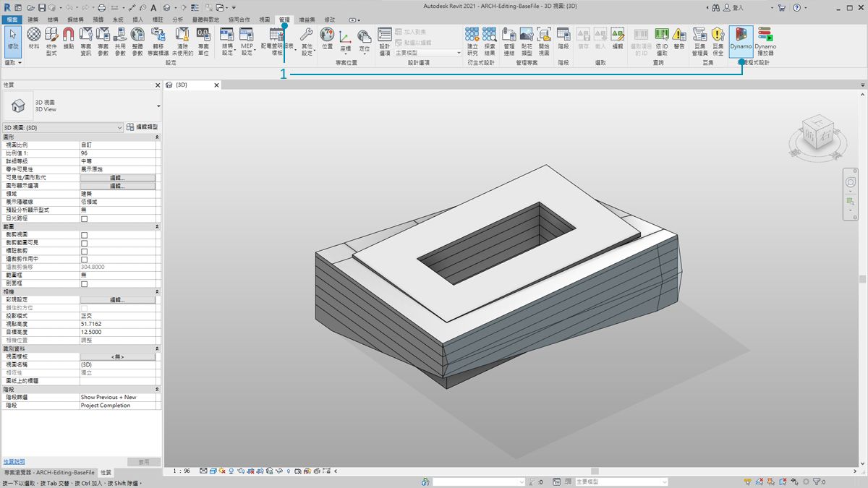The height and width of the screenshot is (488, 868).
Task: Open 專案參數 (Project Parameters)
Action: 103,41
